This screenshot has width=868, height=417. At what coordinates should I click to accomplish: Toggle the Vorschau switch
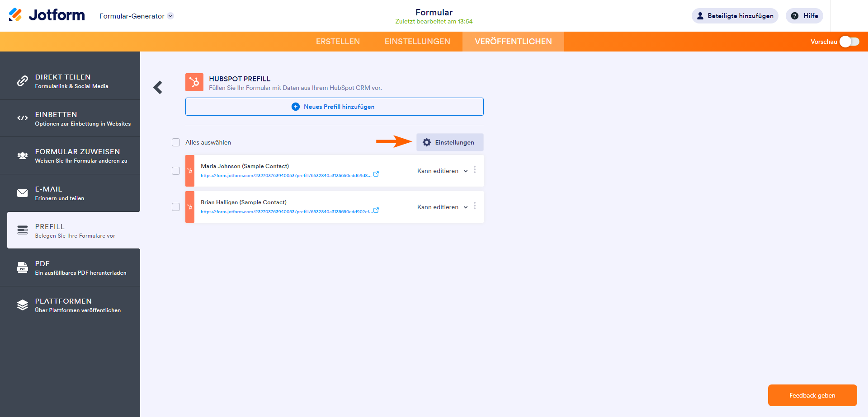(849, 42)
